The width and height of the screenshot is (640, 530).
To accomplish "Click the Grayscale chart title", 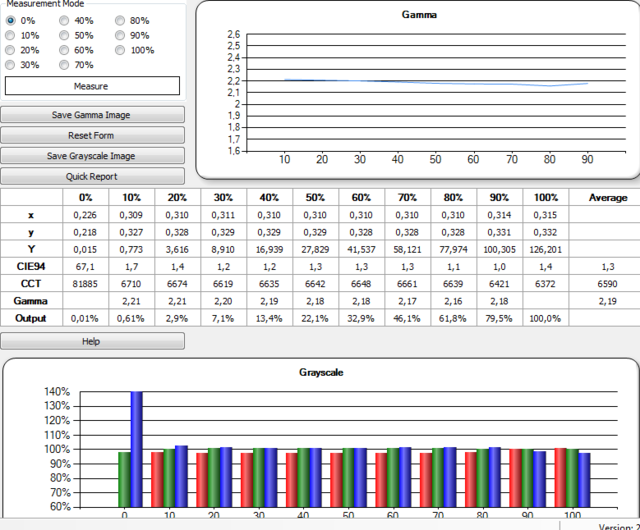I will click(321, 372).
